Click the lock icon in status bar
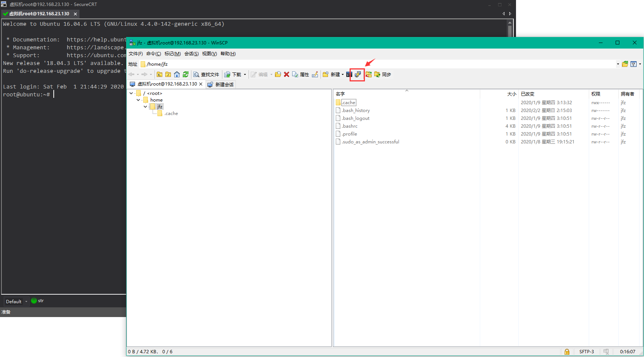 (x=567, y=351)
